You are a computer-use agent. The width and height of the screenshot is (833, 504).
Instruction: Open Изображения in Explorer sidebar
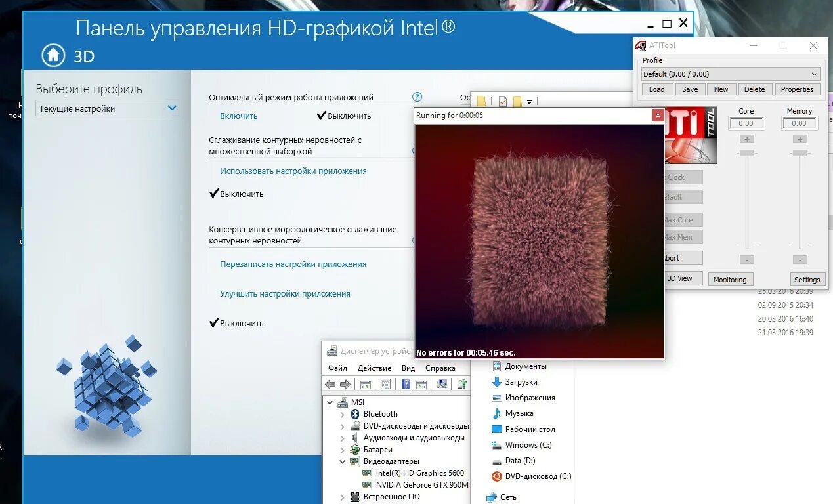pyautogui.click(x=523, y=398)
